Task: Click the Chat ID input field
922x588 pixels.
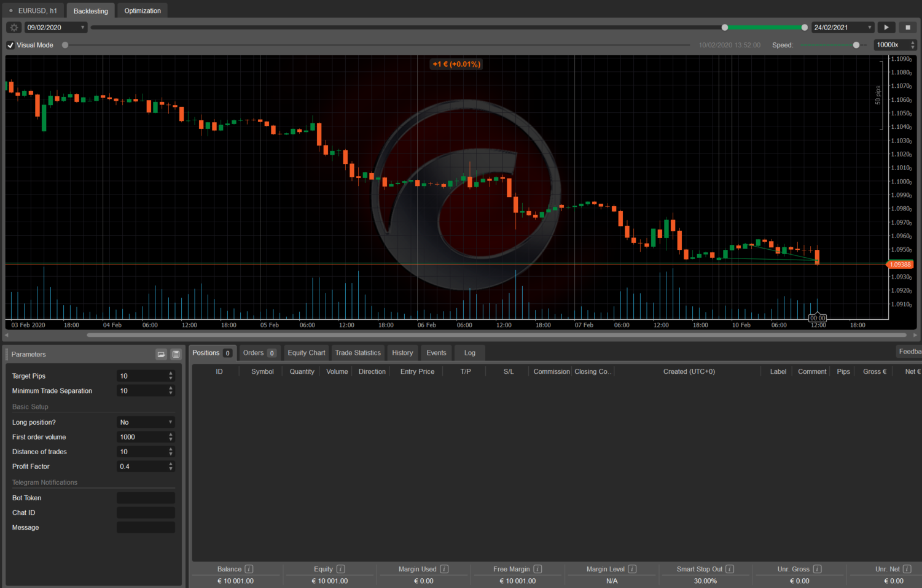Action: pos(146,513)
